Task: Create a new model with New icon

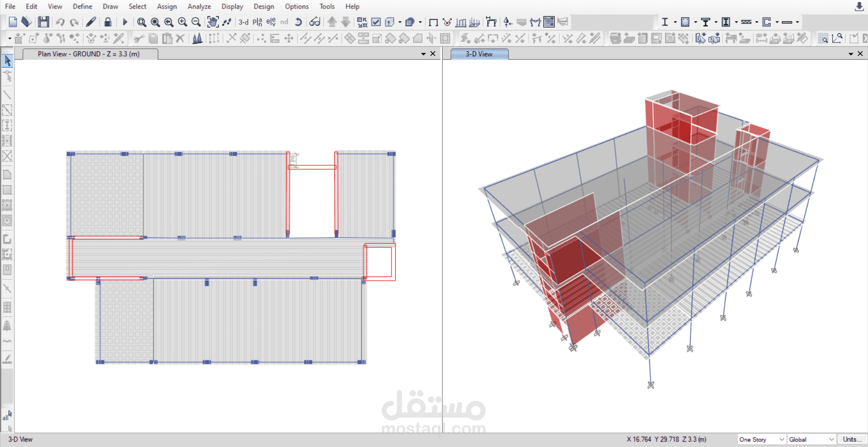Action: coord(13,22)
